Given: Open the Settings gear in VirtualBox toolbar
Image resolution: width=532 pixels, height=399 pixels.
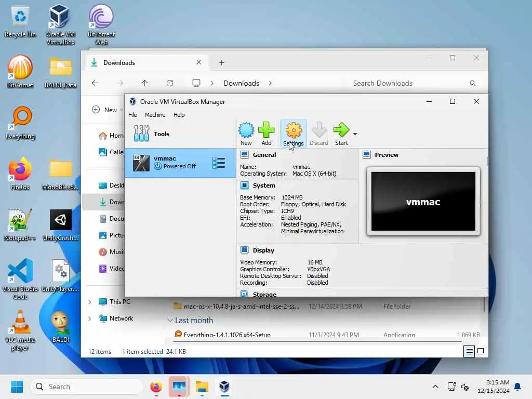Looking at the screenshot, I should coord(294,134).
